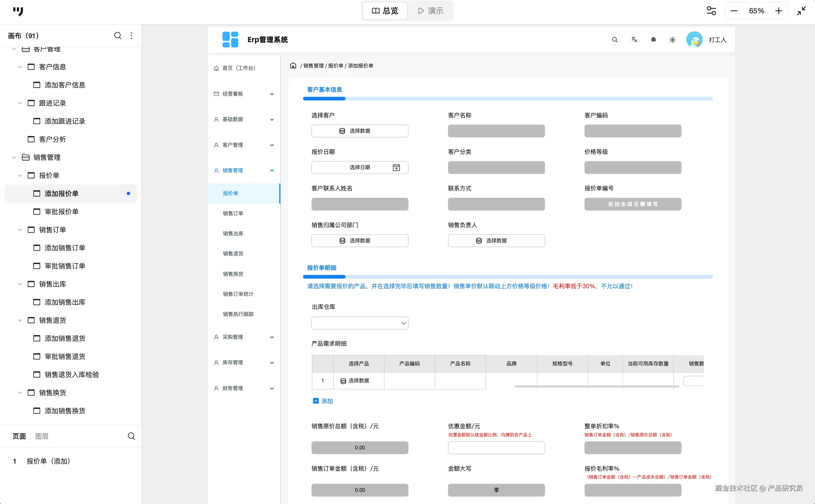
Task: Exit fullscreen using collapse arrows icon
Action: (x=801, y=11)
